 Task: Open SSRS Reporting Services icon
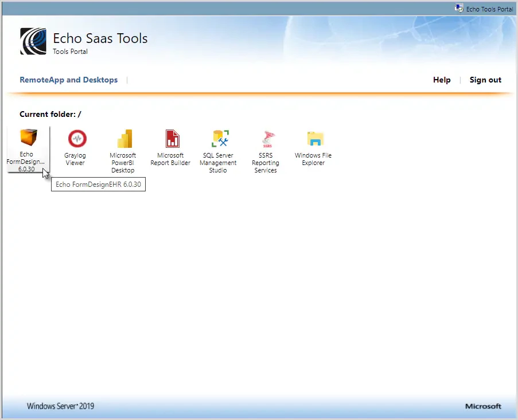[x=268, y=139]
